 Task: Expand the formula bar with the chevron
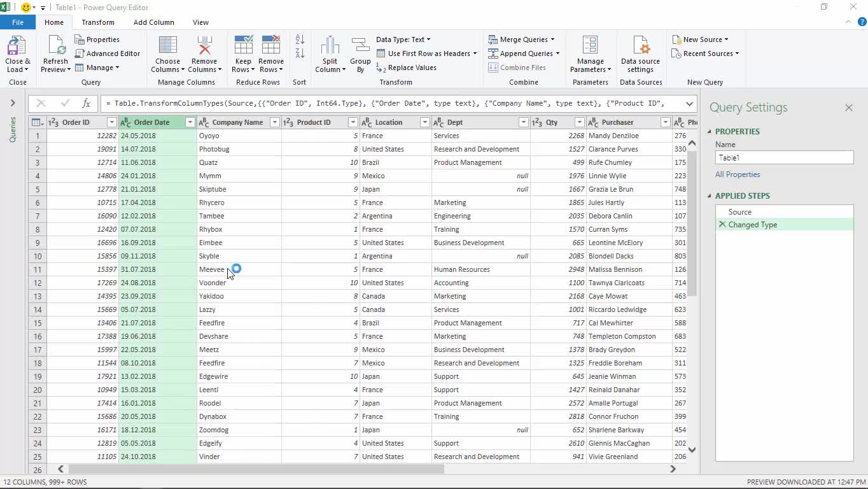pyautogui.click(x=689, y=104)
